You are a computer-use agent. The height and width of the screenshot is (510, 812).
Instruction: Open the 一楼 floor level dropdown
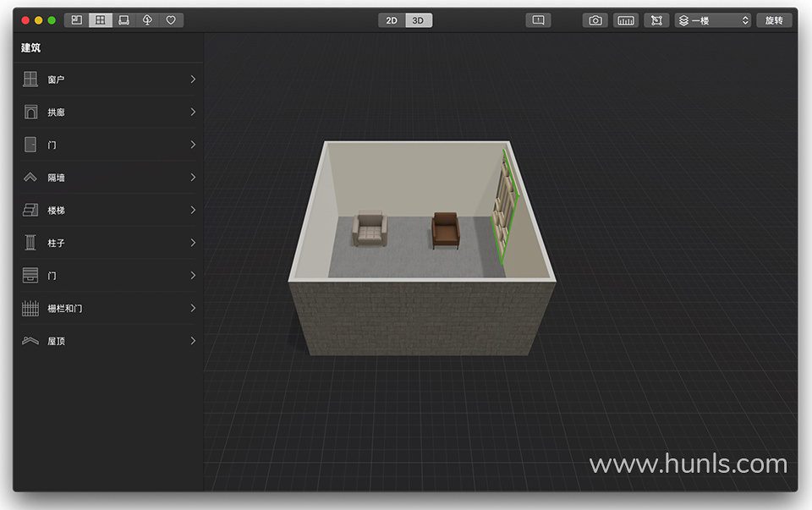(712, 20)
